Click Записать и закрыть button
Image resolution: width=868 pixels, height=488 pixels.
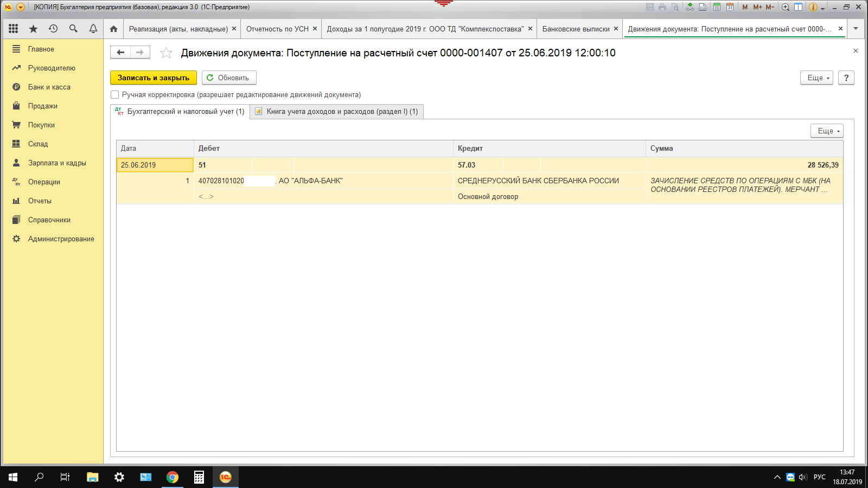pyautogui.click(x=154, y=78)
